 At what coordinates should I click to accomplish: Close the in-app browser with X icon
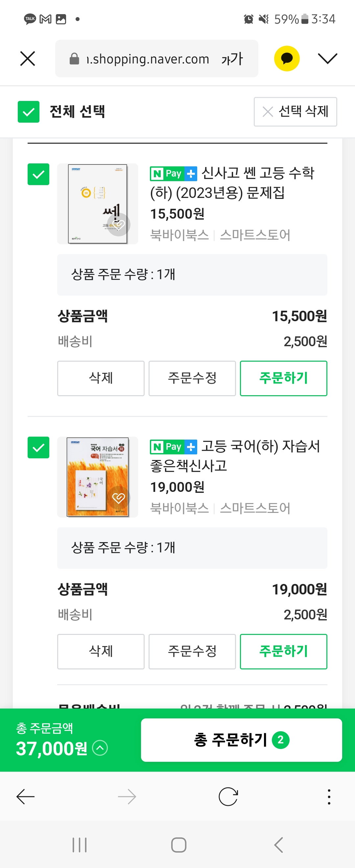click(28, 59)
